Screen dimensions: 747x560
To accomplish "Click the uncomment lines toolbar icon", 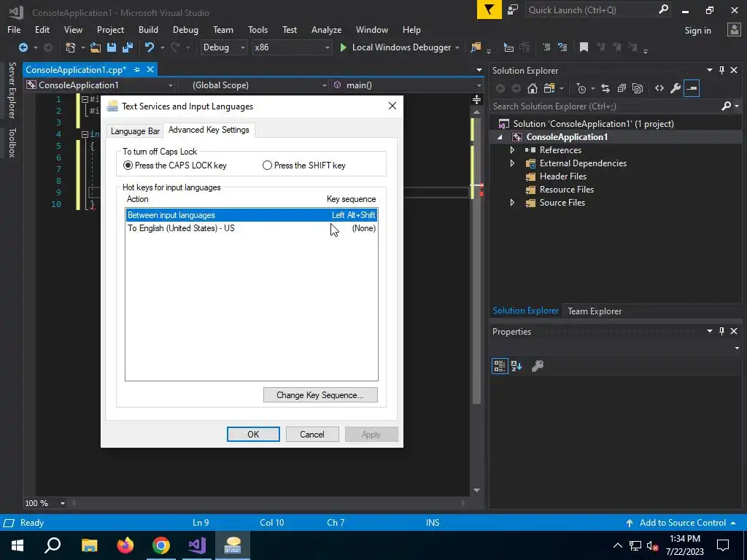I will pyautogui.click(x=562, y=47).
